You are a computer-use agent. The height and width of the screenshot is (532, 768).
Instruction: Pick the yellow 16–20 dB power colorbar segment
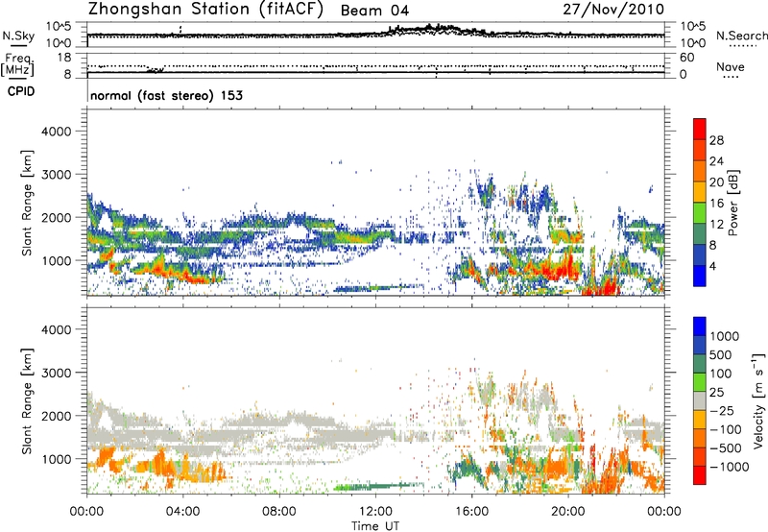(700, 192)
